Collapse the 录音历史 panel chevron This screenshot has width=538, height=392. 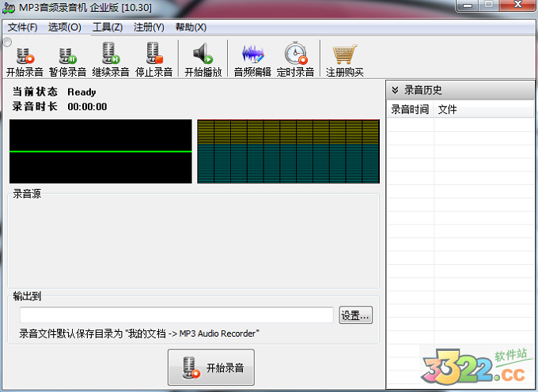click(x=395, y=90)
